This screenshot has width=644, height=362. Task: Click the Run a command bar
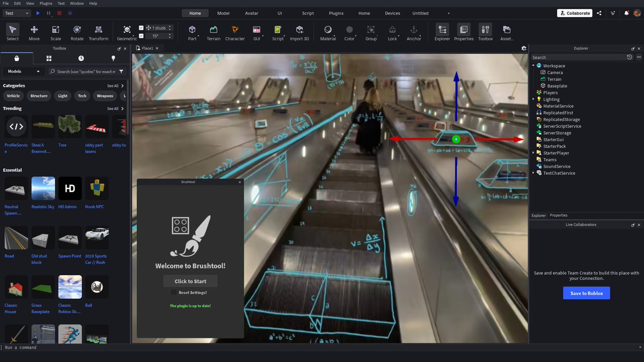pos(322,348)
